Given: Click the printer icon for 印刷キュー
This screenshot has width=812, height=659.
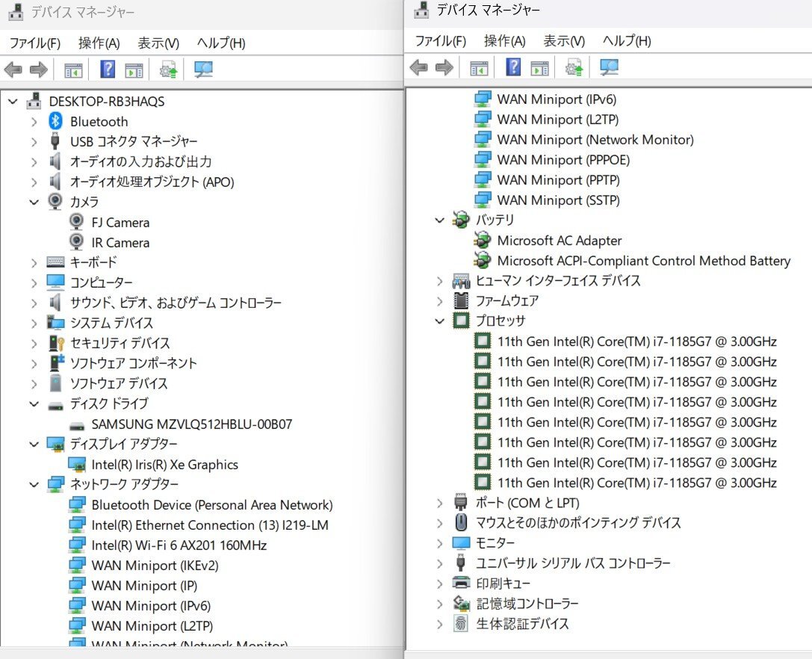Looking at the screenshot, I should (x=461, y=583).
